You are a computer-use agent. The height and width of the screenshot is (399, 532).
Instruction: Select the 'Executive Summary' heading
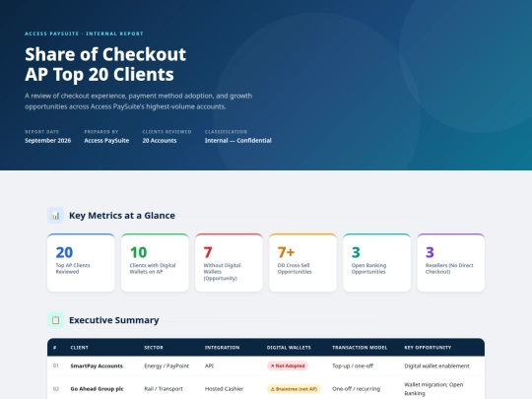pos(114,320)
